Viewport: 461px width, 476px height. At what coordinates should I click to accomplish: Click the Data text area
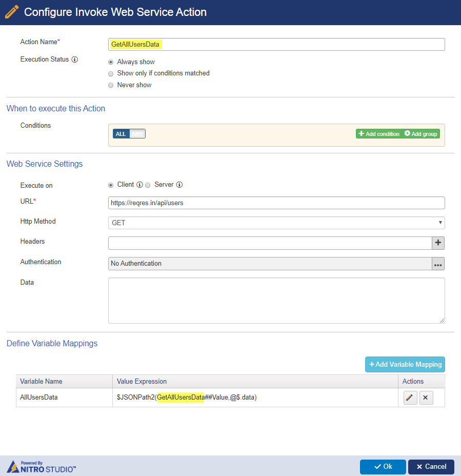point(276,301)
